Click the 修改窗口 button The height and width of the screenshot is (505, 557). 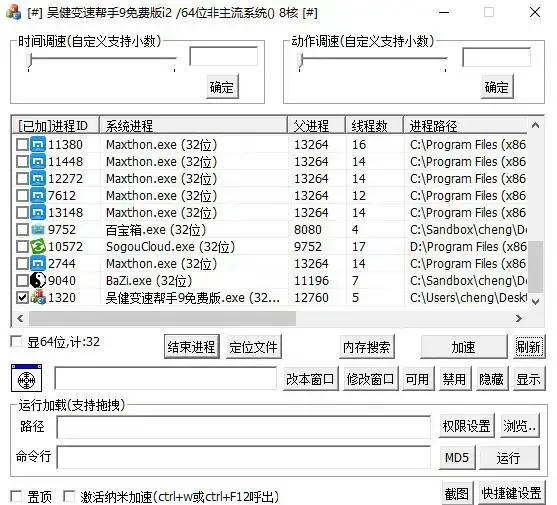point(370,379)
